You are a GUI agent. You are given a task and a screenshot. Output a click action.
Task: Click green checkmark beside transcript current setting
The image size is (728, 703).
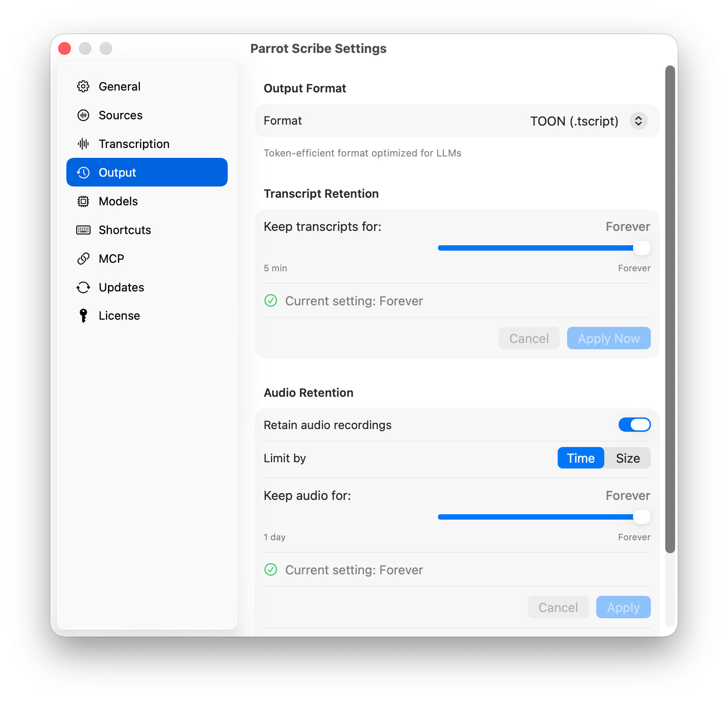pyautogui.click(x=271, y=300)
